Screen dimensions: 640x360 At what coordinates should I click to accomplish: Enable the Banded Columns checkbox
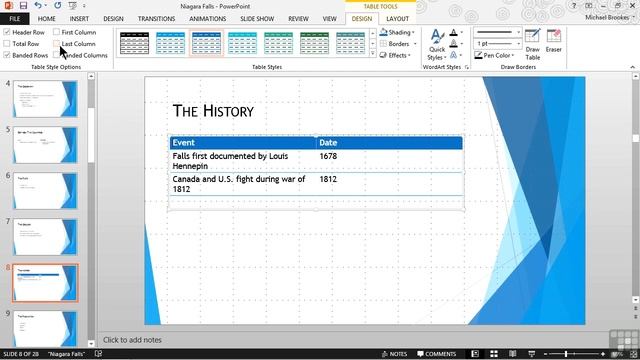(x=56, y=55)
